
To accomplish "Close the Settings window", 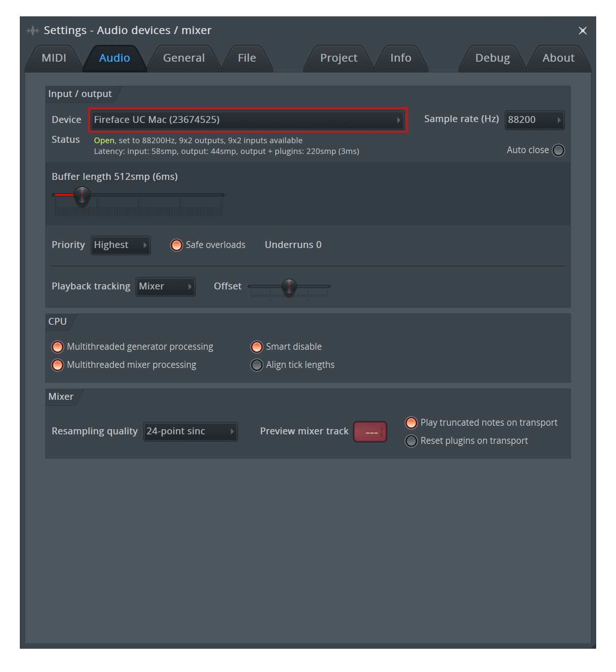I will coord(582,31).
